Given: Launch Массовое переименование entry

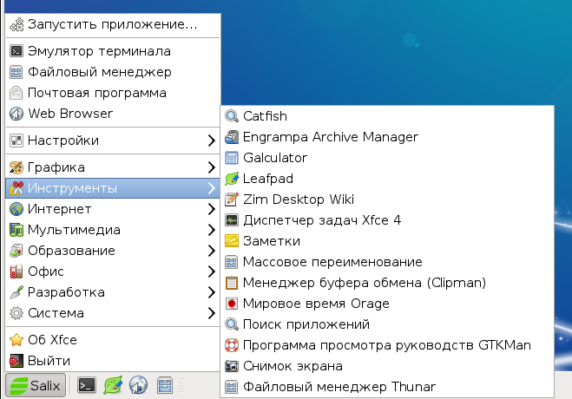Looking at the screenshot, I should pos(387,262).
